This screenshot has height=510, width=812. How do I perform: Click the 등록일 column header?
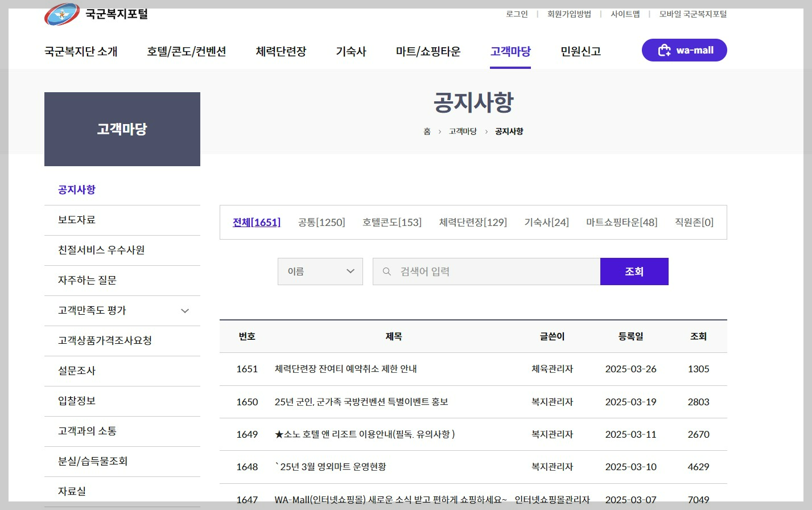(x=630, y=336)
